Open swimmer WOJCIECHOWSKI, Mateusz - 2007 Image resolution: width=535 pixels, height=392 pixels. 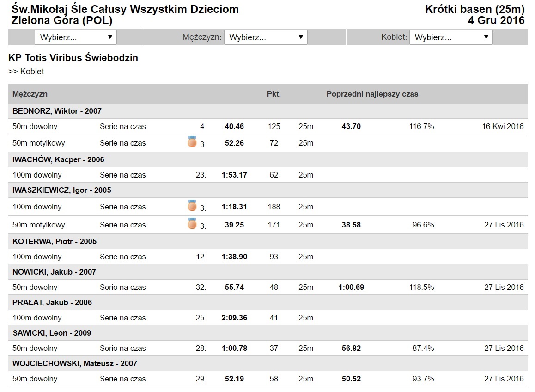[x=75, y=363]
